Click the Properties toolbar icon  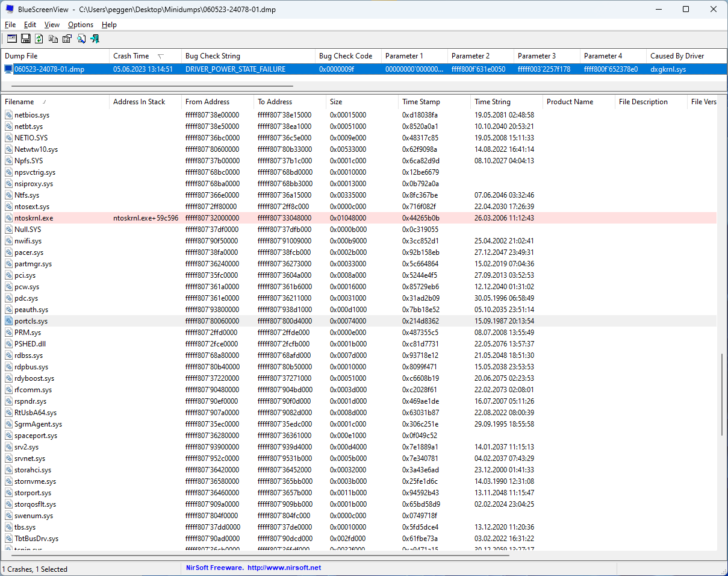click(x=67, y=39)
